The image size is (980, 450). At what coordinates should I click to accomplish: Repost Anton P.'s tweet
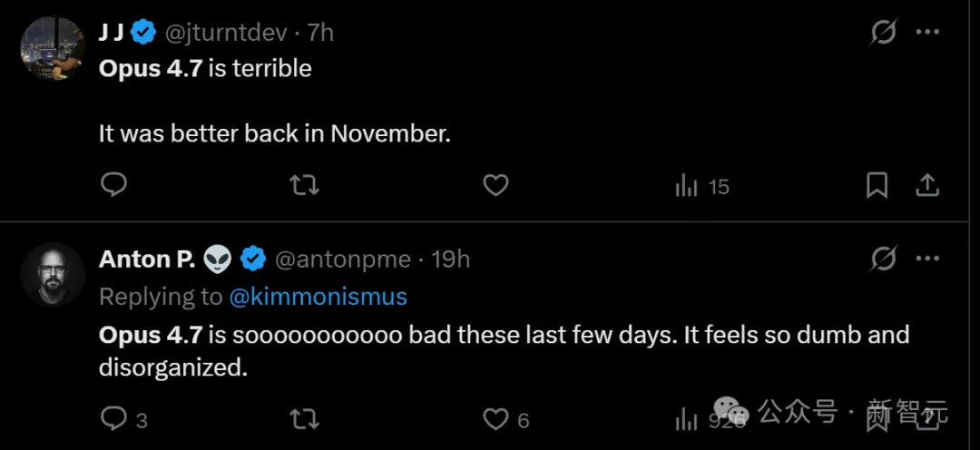tap(304, 418)
